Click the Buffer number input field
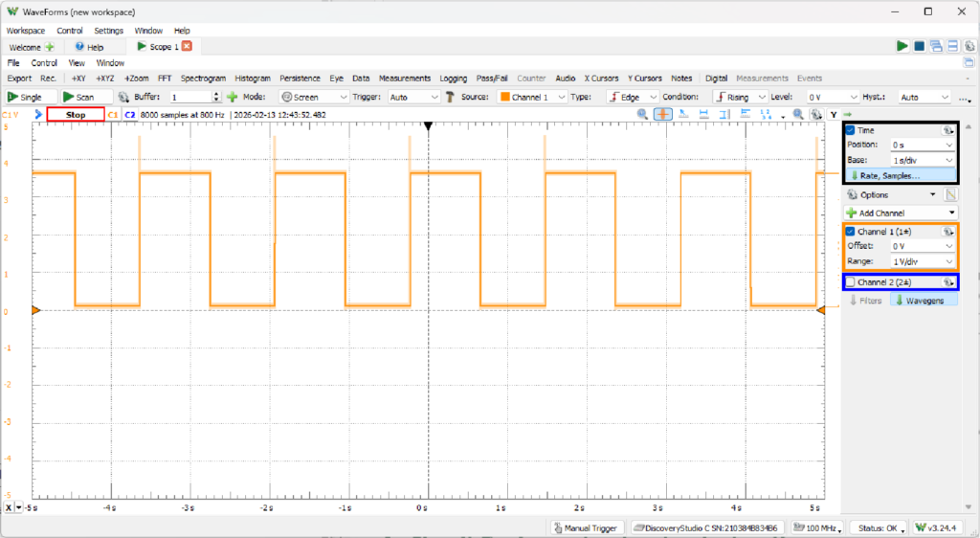This screenshot has width=980, height=538. 190,97
